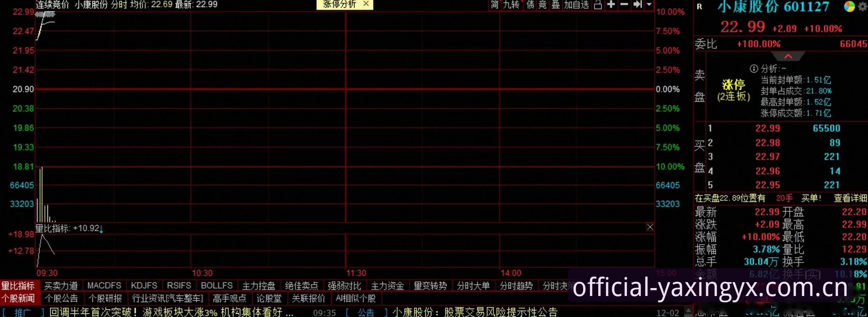The width and height of the screenshot is (868, 317).
Task: Click buy level 1 volume 65500
Action: [x=826, y=128]
